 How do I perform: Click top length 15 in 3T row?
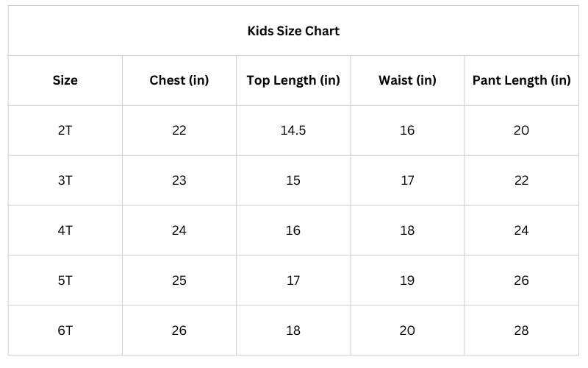point(293,180)
